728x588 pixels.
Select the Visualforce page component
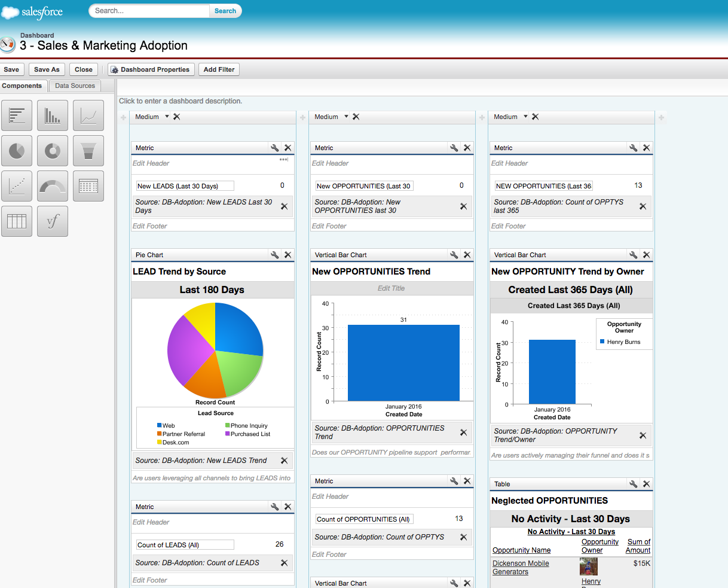coord(53,221)
